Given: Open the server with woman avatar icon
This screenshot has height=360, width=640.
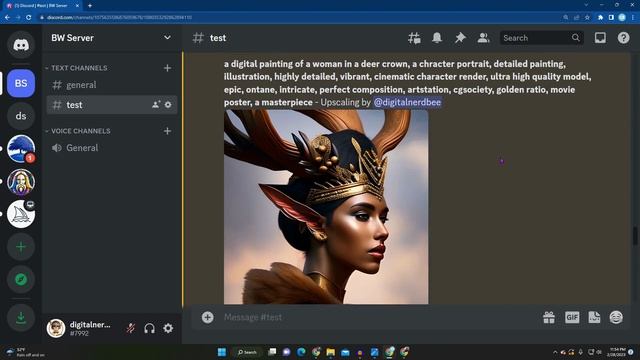Looking at the screenshot, I should (21, 182).
